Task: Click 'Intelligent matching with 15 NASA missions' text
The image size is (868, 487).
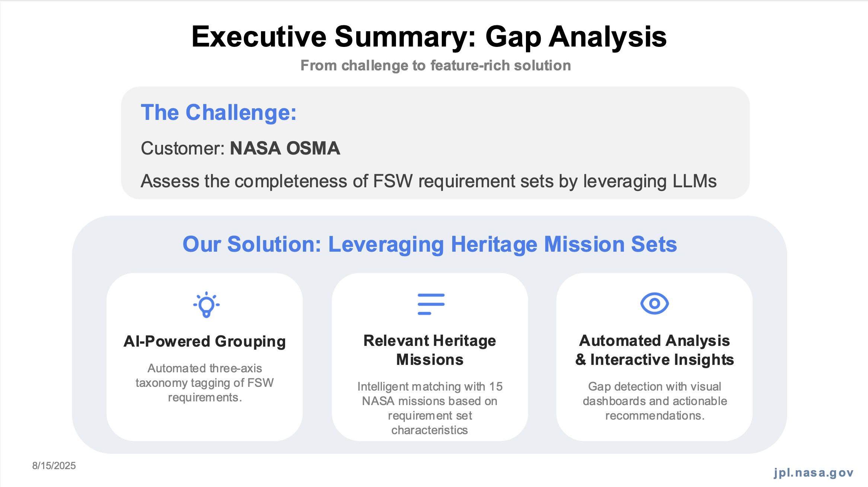Action: click(x=430, y=408)
